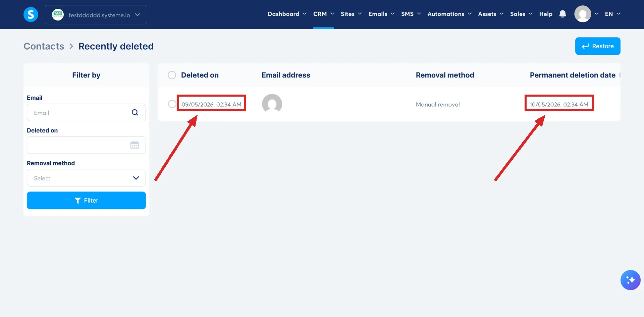The width and height of the screenshot is (644, 317).
Task: Click the Email address column header
Action: coord(286,75)
